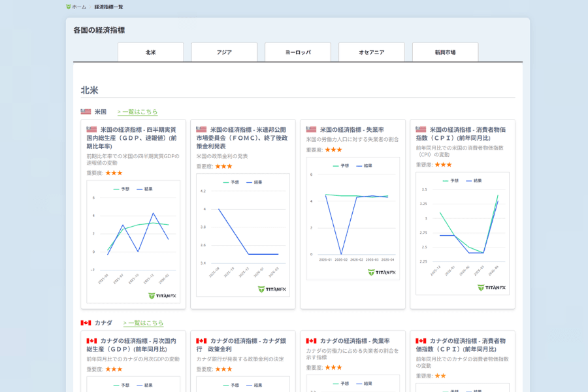
Task: Select the 北米 section heading
Action: (x=90, y=90)
